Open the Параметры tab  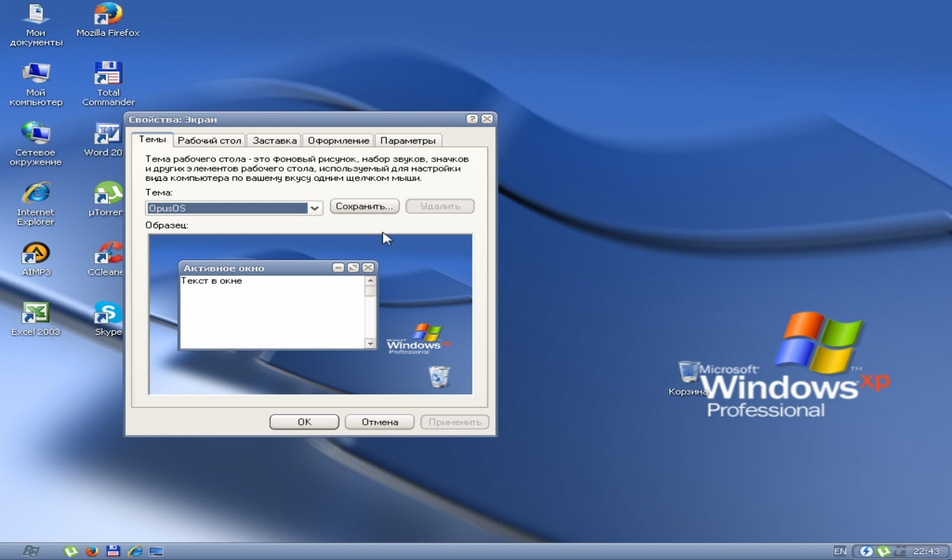pyautogui.click(x=408, y=141)
